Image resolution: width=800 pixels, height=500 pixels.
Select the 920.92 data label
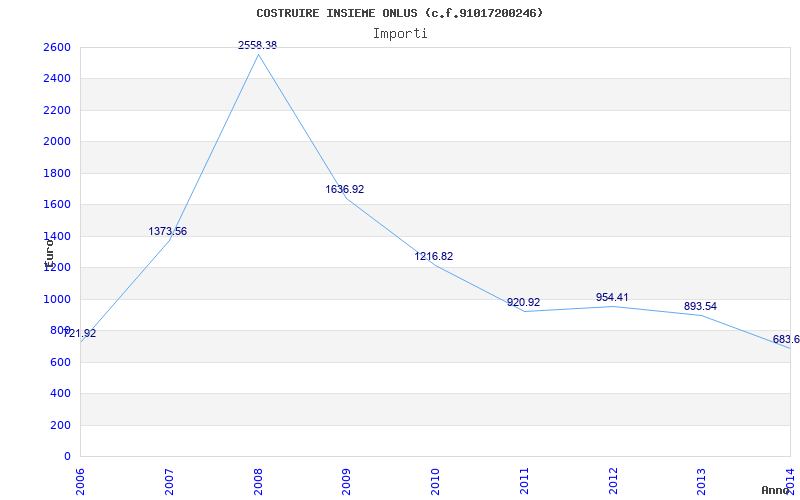523,303
